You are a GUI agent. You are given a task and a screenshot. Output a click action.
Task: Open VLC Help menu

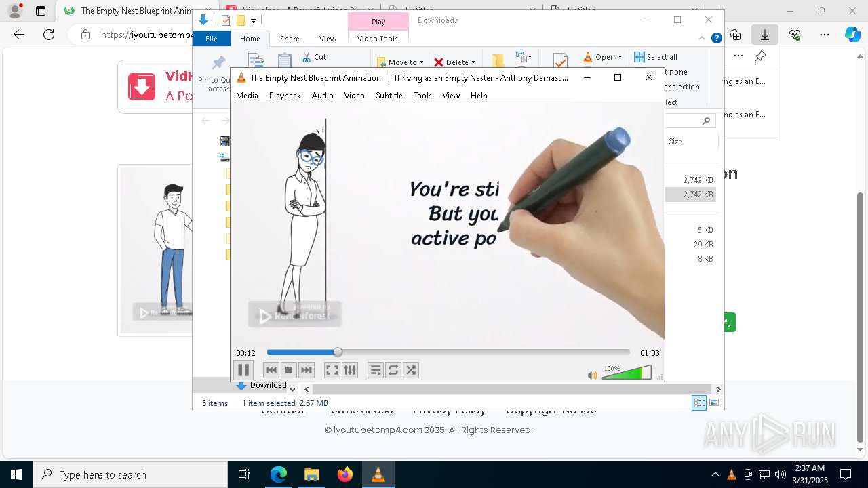click(x=479, y=96)
